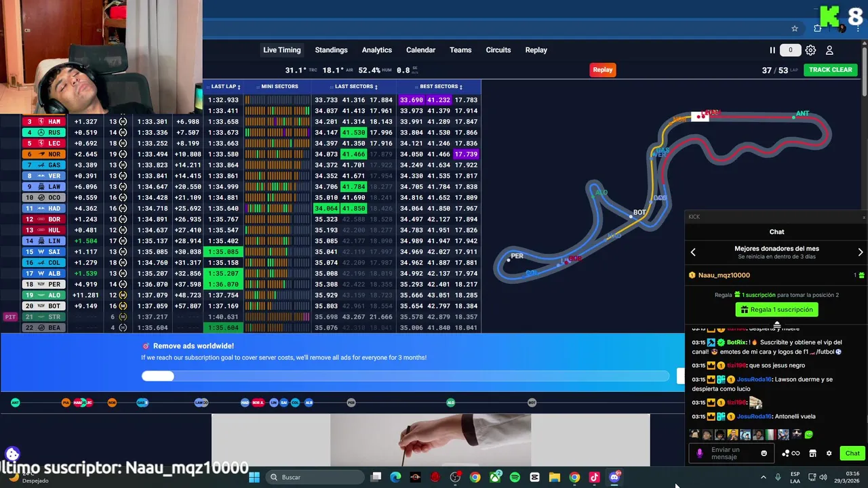
Task: Click the Enviar un mensaje chat input
Action: tap(732, 453)
